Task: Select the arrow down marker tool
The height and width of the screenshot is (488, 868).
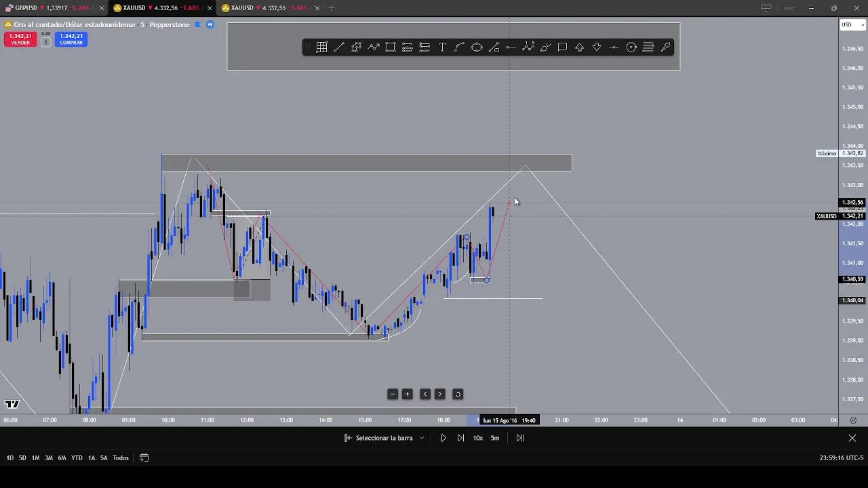Action: coord(597,47)
